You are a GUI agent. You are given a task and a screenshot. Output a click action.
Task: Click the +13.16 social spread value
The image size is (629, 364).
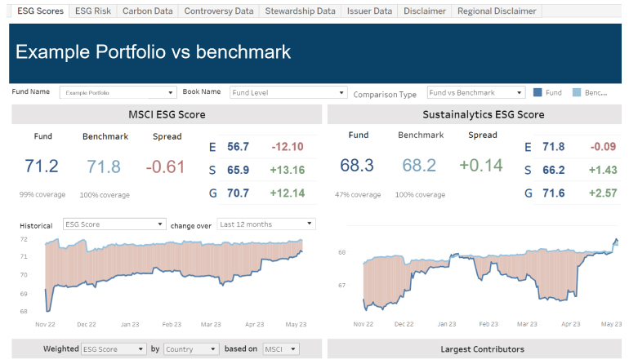click(x=288, y=170)
